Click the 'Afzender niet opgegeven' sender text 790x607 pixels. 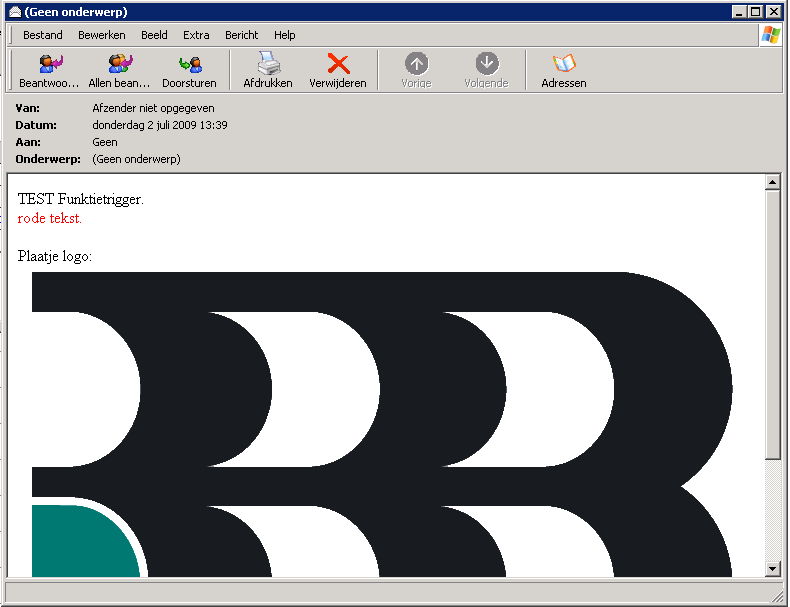153,108
